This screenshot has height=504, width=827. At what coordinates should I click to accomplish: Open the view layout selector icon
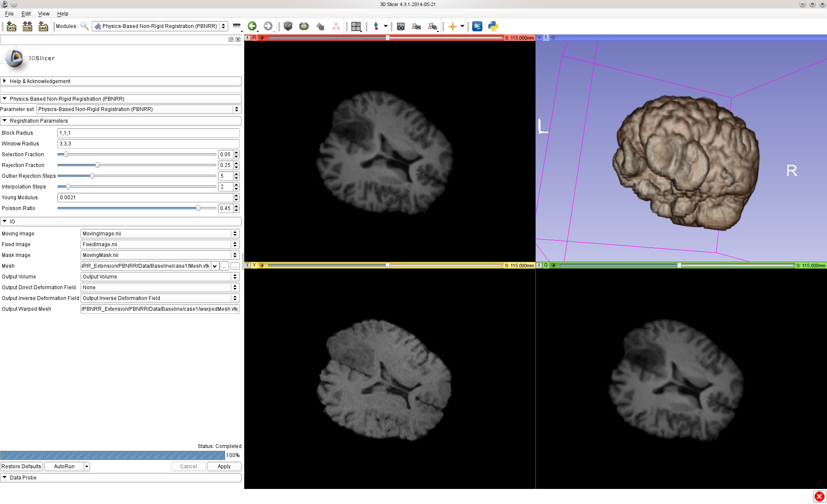pyautogui.click(x=356, y=26)
